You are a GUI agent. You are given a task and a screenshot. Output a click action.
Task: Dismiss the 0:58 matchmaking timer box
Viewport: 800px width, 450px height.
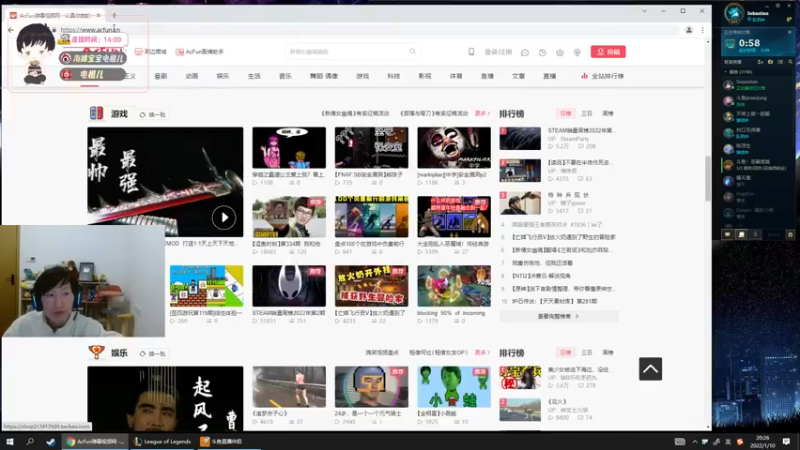(x=790, y=32)
